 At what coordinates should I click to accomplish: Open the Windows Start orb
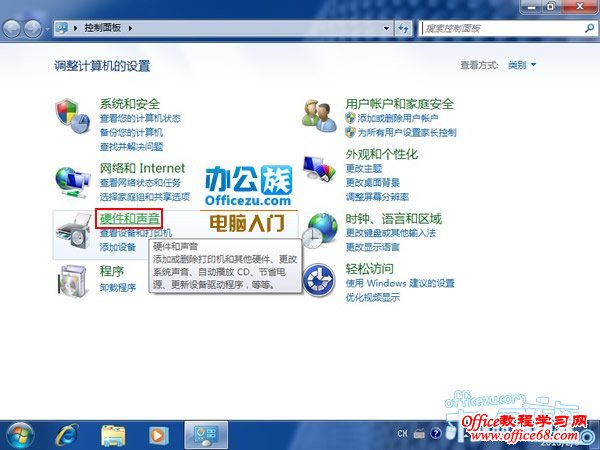20,435
